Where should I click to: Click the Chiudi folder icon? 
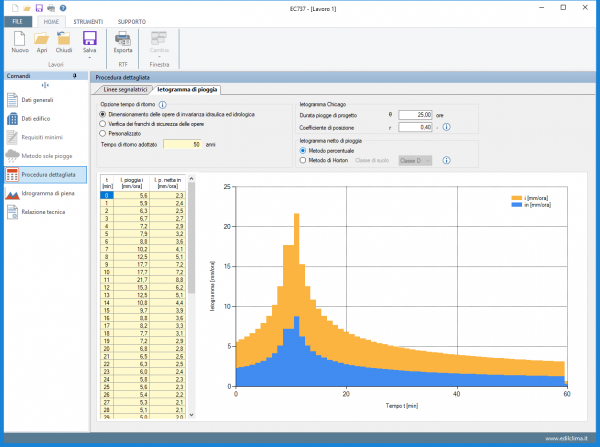65,39
